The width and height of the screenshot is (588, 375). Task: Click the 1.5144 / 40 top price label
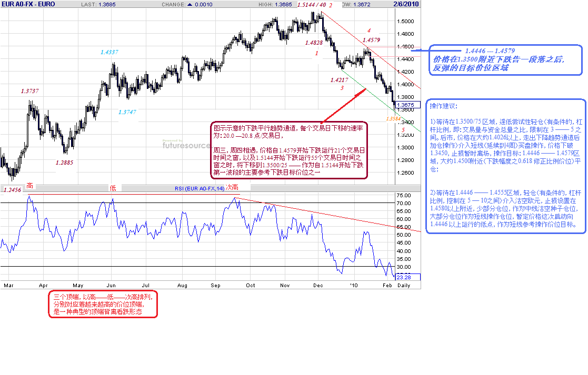click(x=312, y=5)
